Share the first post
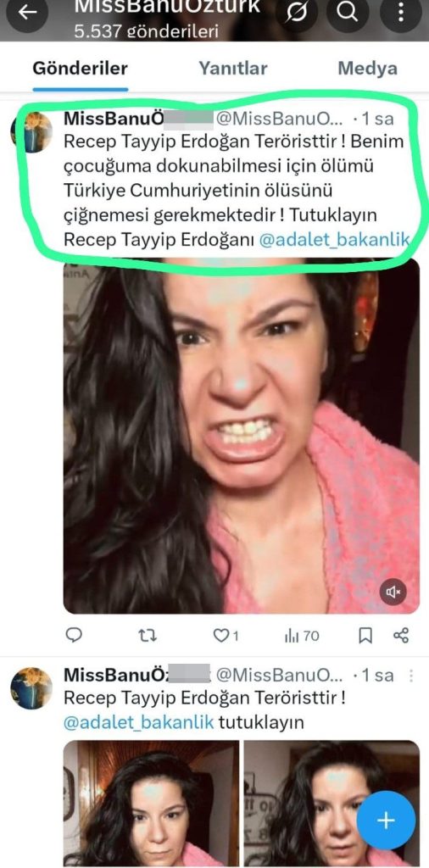Image resolution: width=429 pixels, height=868 pixels. point(401,636)
